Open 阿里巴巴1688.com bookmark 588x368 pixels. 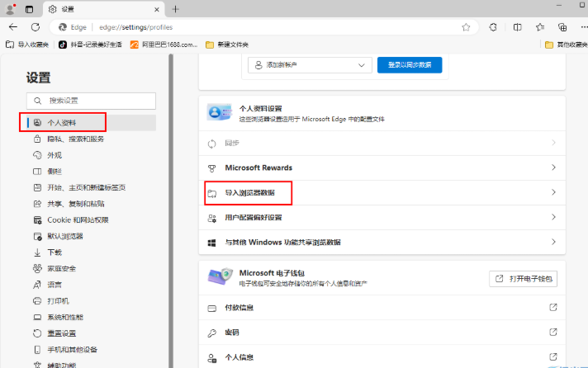point(164,45)
